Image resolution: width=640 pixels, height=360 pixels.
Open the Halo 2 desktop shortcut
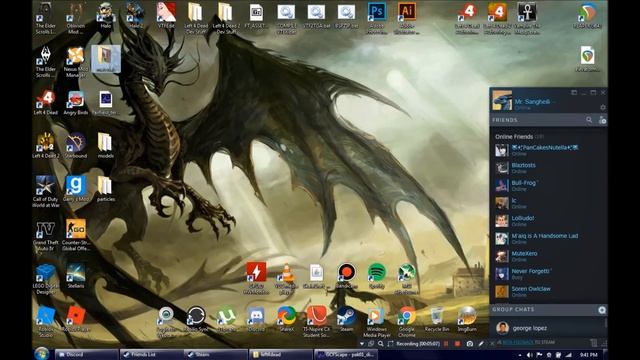tap(136, 16)
